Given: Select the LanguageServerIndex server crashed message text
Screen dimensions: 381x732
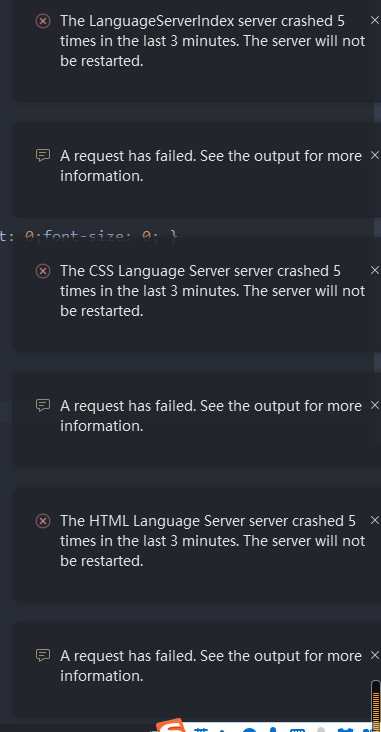Looking at the screenshot, I should click(x=212, y=41).
